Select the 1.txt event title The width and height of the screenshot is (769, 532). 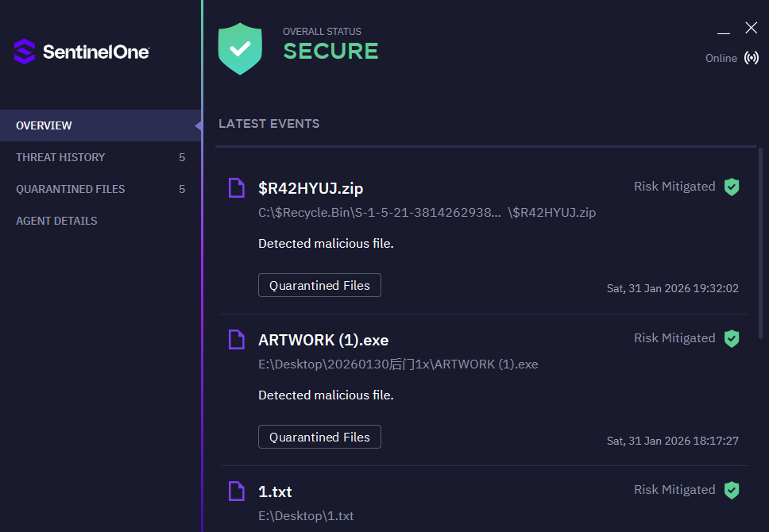[275, 492]
